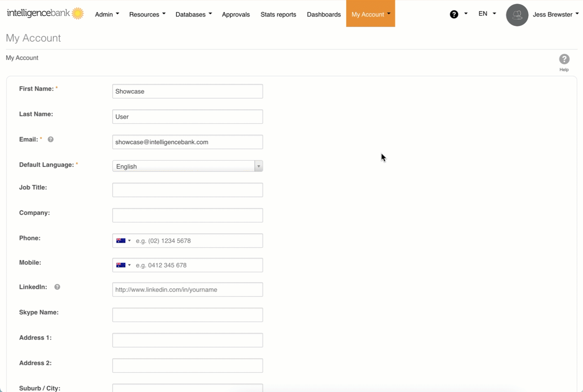This screenshot has height=392, width=583.
Task: Click the LinkedIn field info icon
Action: click(x=57, y=287)
